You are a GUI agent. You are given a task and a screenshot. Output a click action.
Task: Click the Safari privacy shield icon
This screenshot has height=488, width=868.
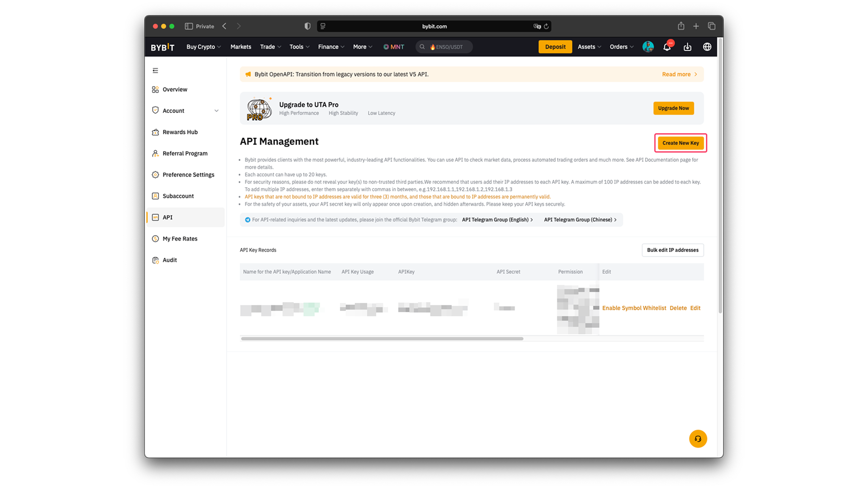pyautogui.click(x=307, y=26)
